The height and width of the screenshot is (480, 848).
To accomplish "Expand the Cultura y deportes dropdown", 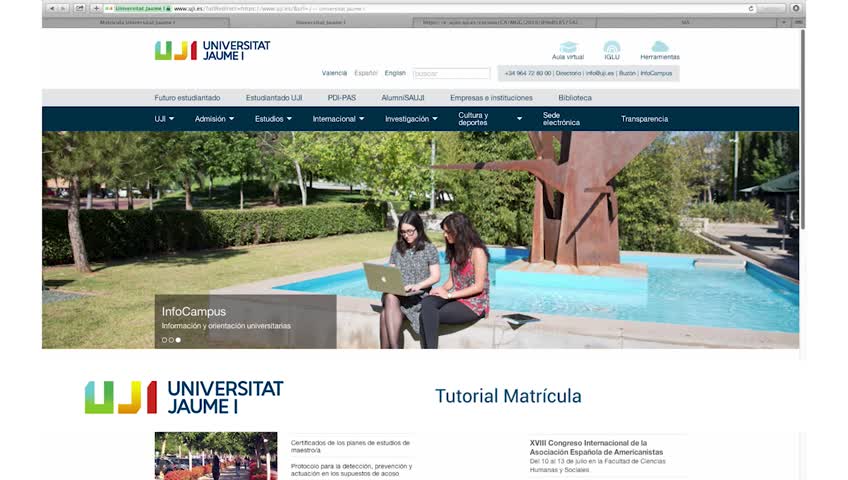I will 490,119.
